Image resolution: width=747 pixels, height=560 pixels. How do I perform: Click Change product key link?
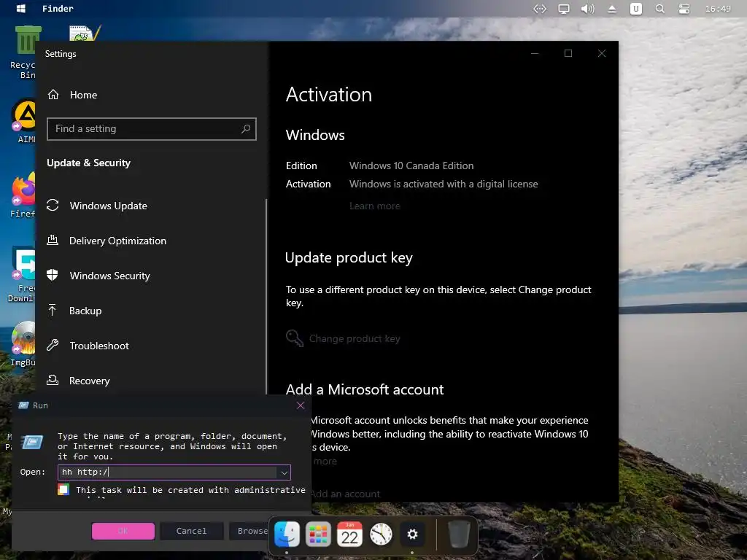[355, 338]
